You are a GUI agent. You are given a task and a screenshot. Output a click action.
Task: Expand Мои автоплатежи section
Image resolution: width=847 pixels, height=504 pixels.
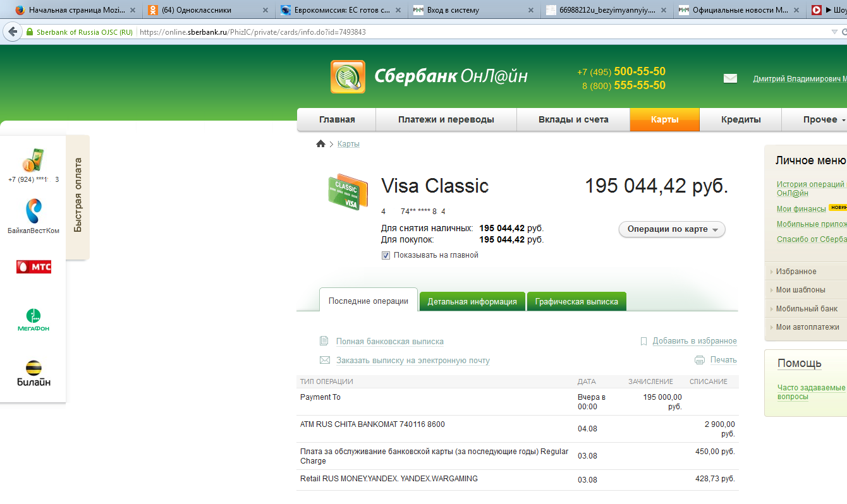pos(806,327)
